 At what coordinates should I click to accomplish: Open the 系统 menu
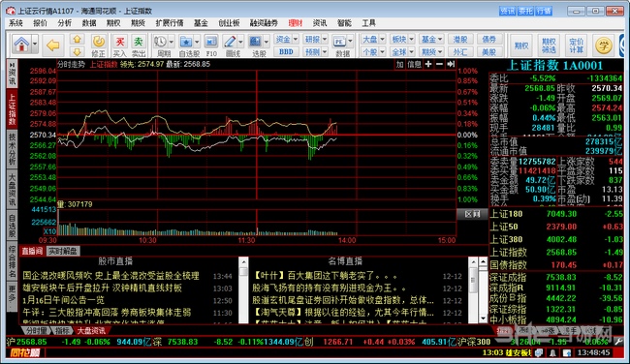(16, 23)
